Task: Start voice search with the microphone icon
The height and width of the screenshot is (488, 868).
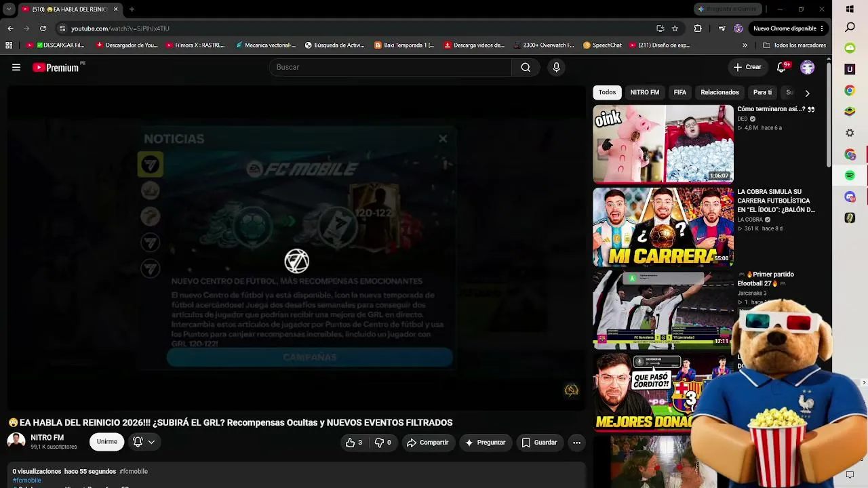Action: click(x=556, y=67)
